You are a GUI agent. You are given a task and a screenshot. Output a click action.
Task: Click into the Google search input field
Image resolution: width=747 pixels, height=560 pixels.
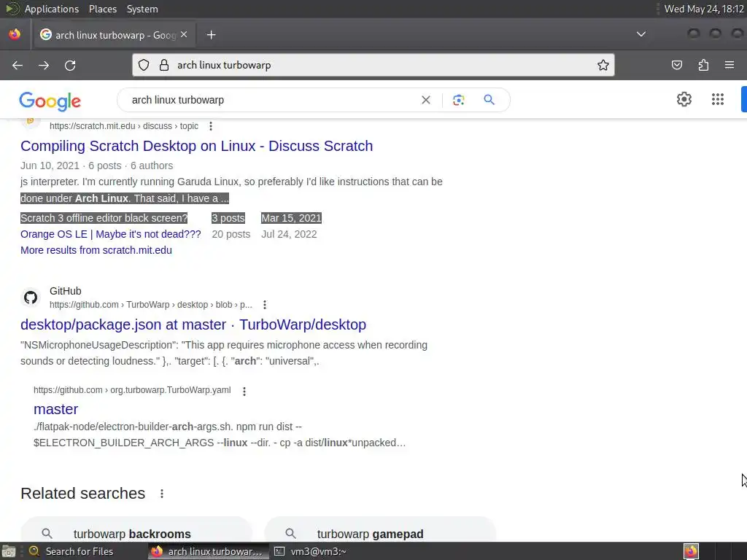271,100
